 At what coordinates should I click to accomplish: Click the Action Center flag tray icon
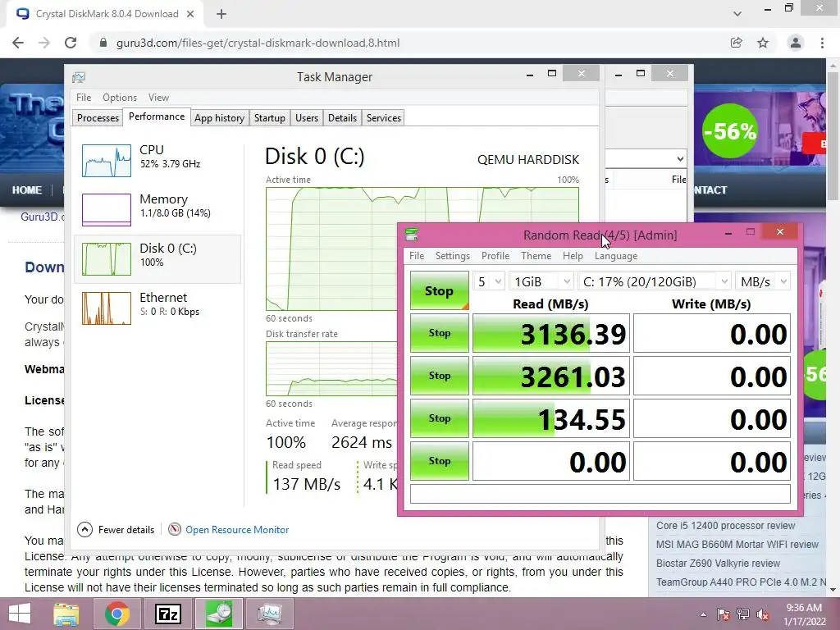[x=724, y=614]
